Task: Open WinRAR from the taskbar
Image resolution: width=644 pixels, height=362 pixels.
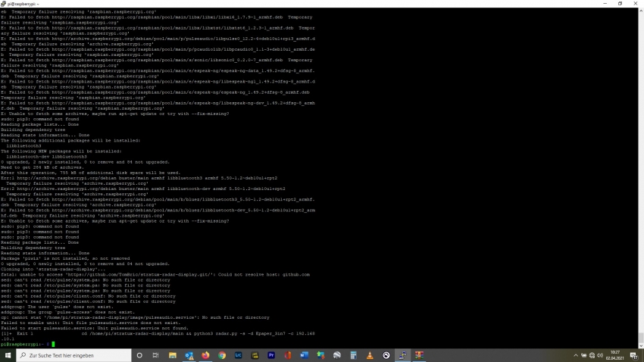Action: click(419, 355)
